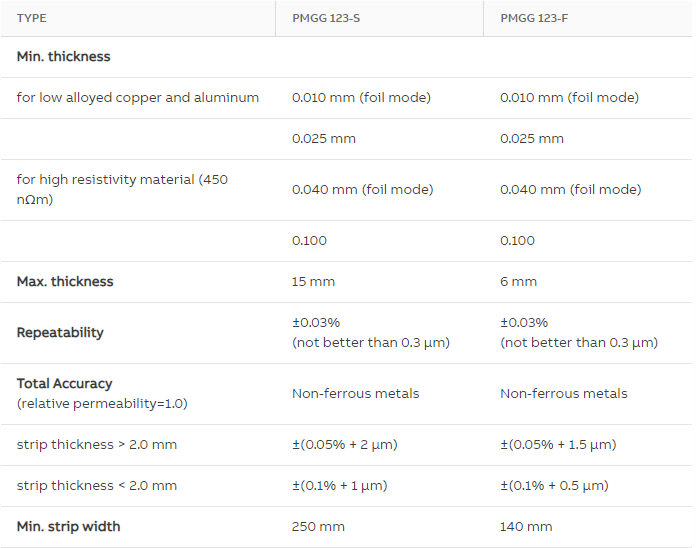
Task: Click the high resistivity material row label
Action: [x=122, y=189]
